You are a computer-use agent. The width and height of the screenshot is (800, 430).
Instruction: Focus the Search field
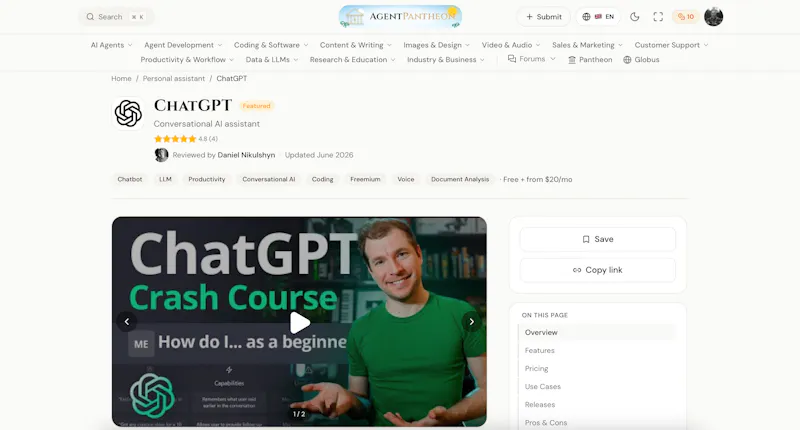click(x=116, y=17)
